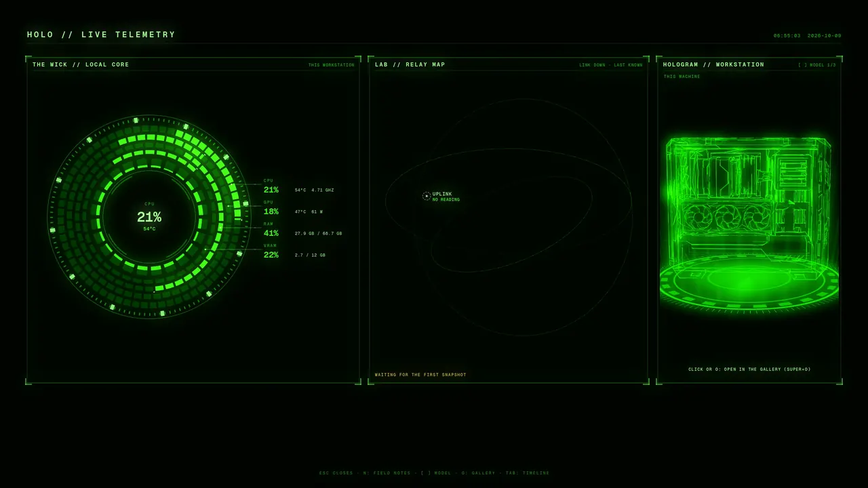Click the "HOLO // LIVE TELEMETRY" header
This screenshot has height=488, width=868.
tap(101, 35)
